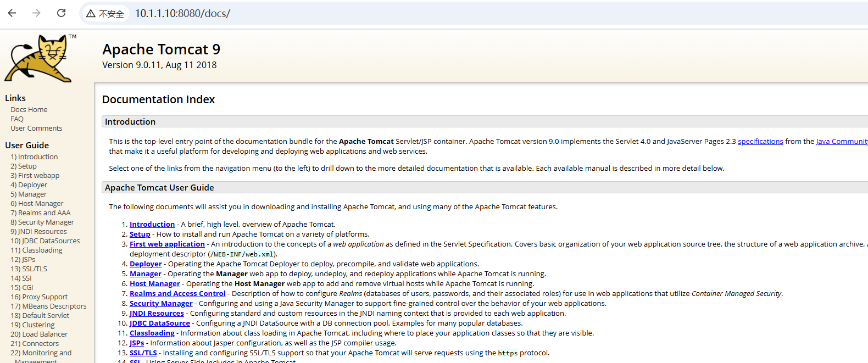The height and width of the screenshot is (363, 868).
Task: Open 'Host Manager' link in list
Action: (155, 284)
